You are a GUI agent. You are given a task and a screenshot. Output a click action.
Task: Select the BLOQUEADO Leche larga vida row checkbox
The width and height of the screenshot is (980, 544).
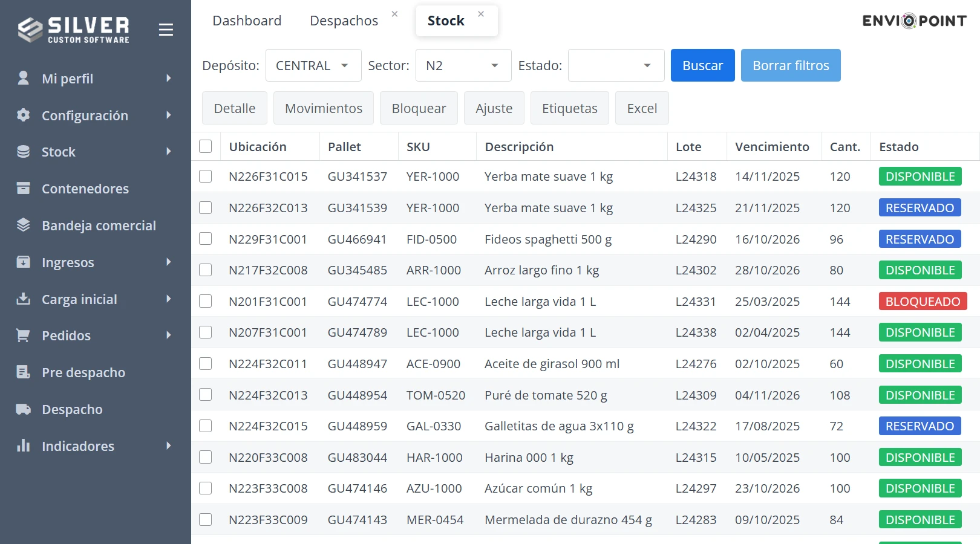click(x=206, y=301)
